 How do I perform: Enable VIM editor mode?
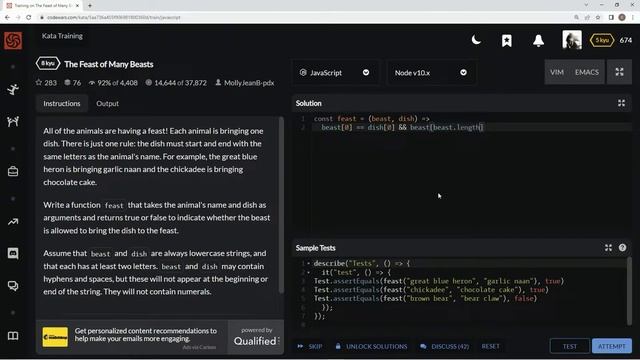tap(557, 72)
